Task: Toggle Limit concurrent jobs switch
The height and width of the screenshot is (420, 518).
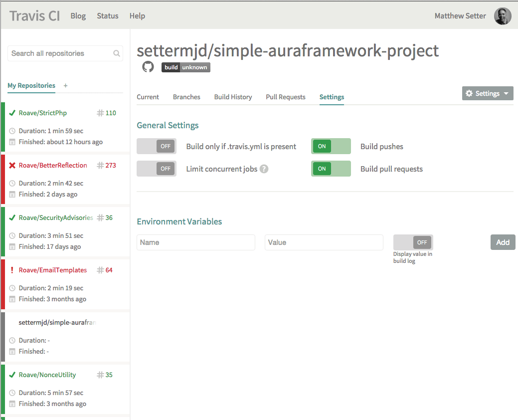Action: tap(157, 169)
